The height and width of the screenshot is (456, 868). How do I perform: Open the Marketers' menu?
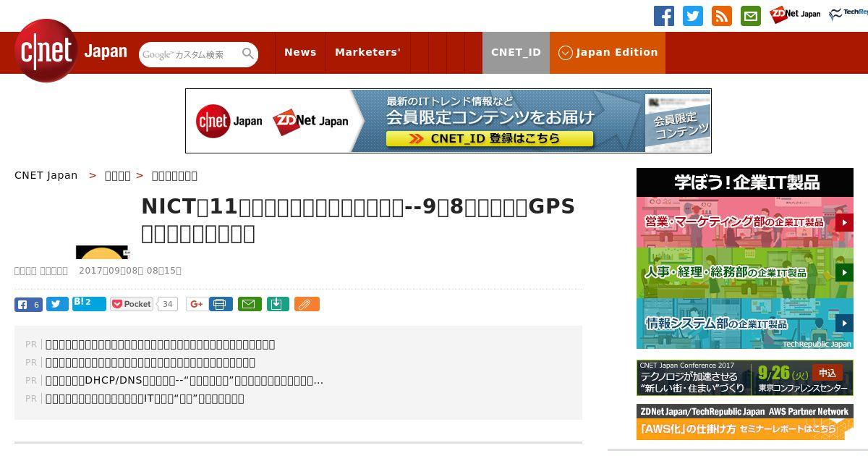(367, 53)
